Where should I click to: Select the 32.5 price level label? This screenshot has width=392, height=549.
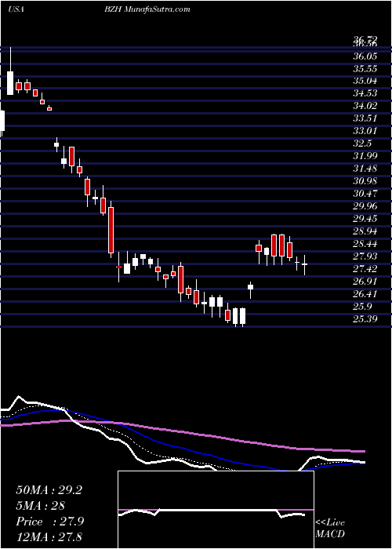(362, 144)
